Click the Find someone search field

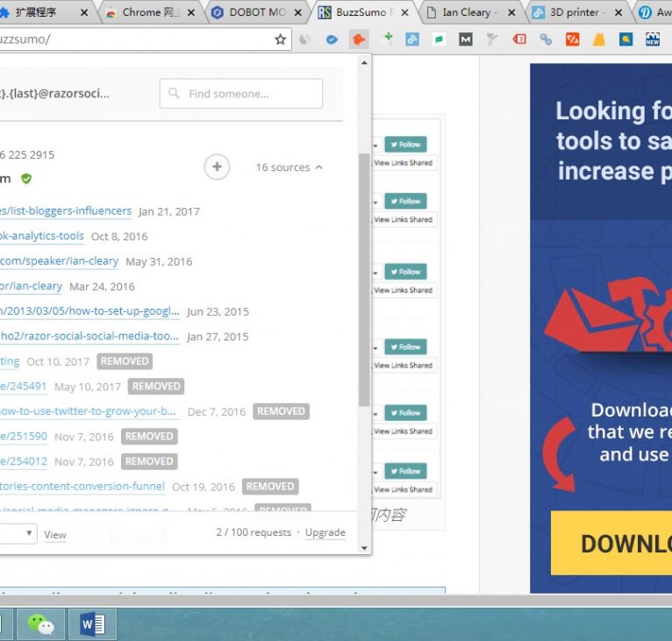[240, 94]
